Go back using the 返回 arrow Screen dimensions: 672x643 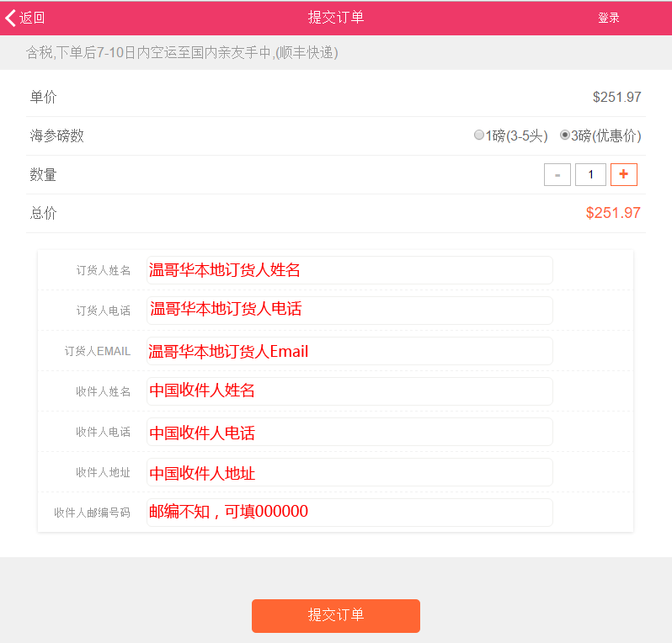coord(25,18)
